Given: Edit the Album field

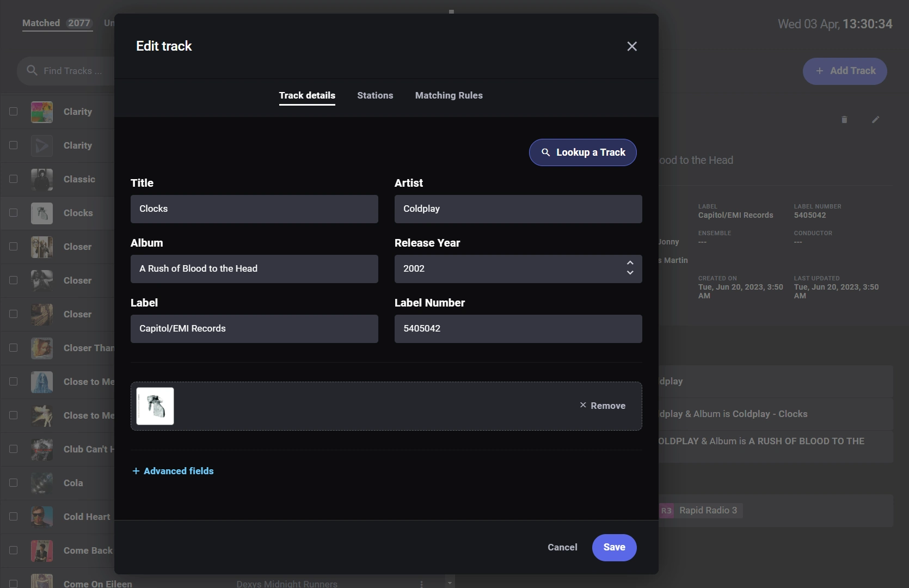Looking at the screenshot, I should (x=254, y=269).
